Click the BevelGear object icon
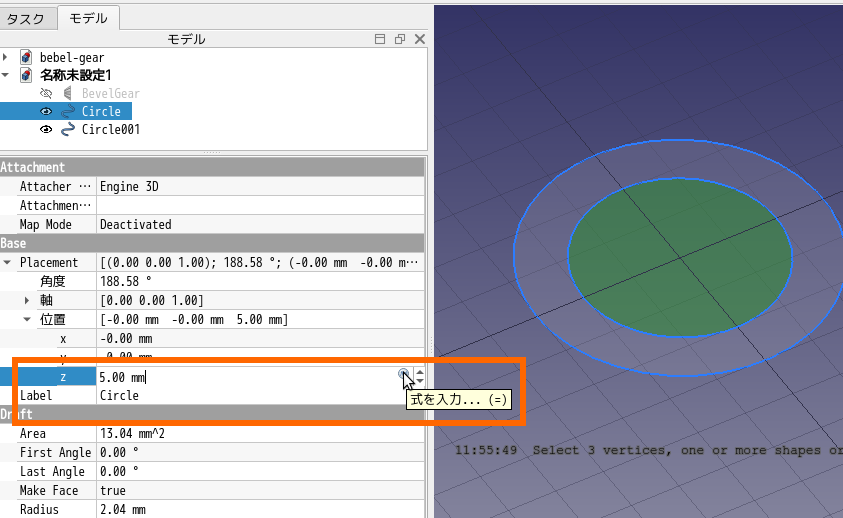Image resolution: width=843 pixels, height=518 pixels. point(68,94)
